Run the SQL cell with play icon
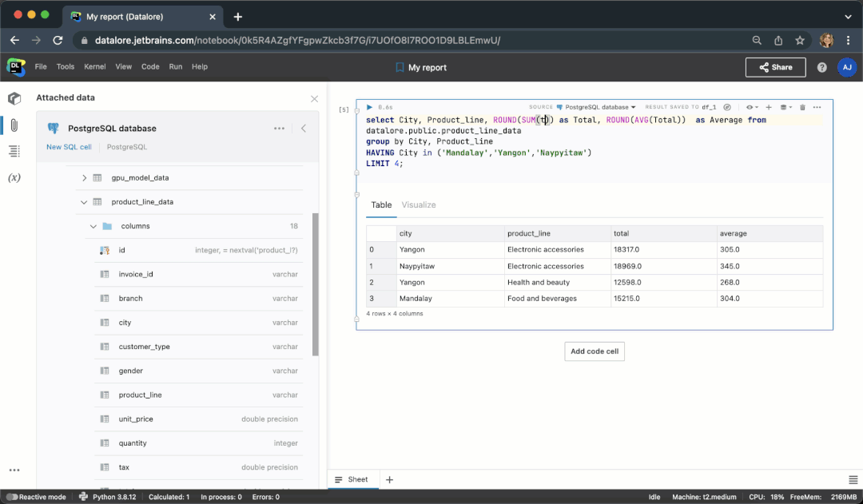This screenshot has height=504, width=863. pyautogui.click(x=369, y=107)
